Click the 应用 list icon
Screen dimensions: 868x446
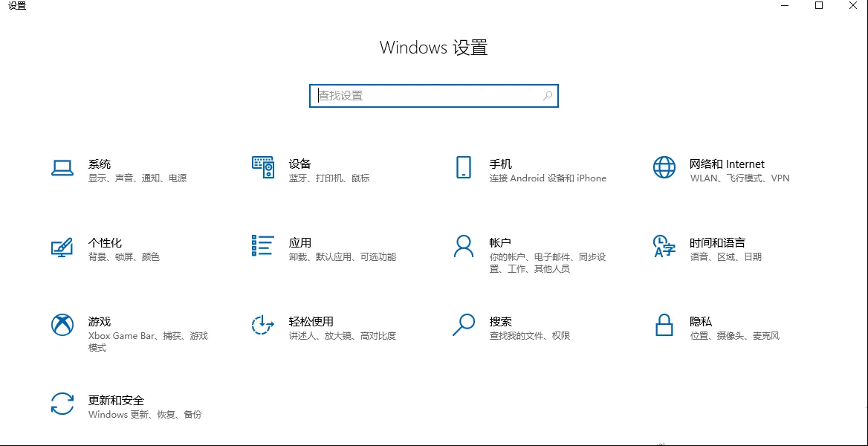click(263, 245)
